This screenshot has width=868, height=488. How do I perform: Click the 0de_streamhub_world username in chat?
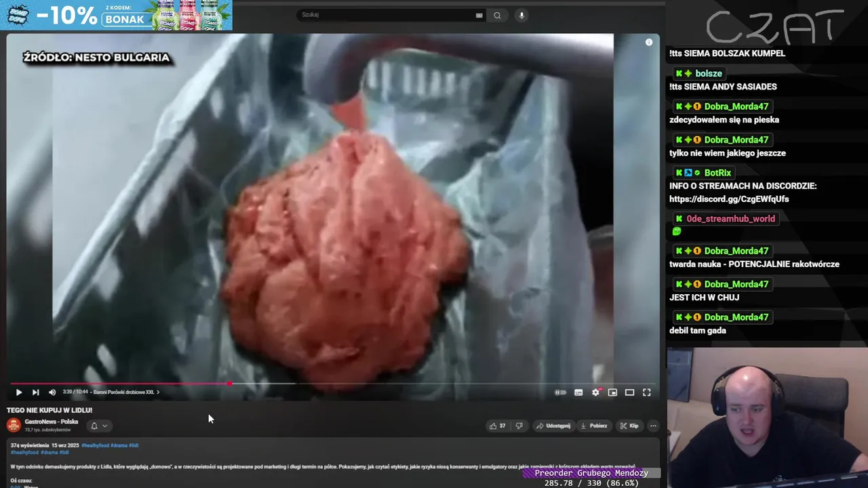[730, 219]
